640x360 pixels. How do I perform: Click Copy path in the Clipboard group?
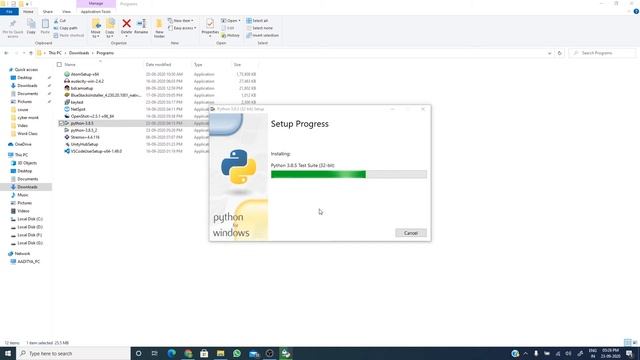pos(65,28)
